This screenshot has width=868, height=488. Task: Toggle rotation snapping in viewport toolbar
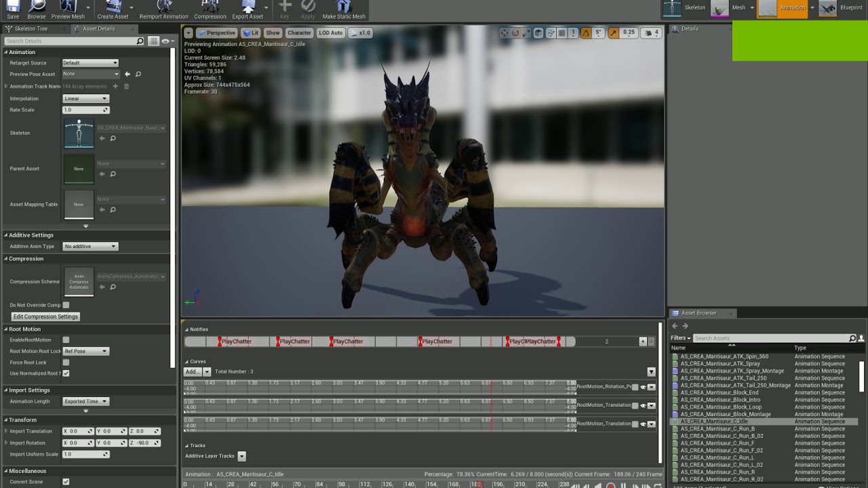585,33
